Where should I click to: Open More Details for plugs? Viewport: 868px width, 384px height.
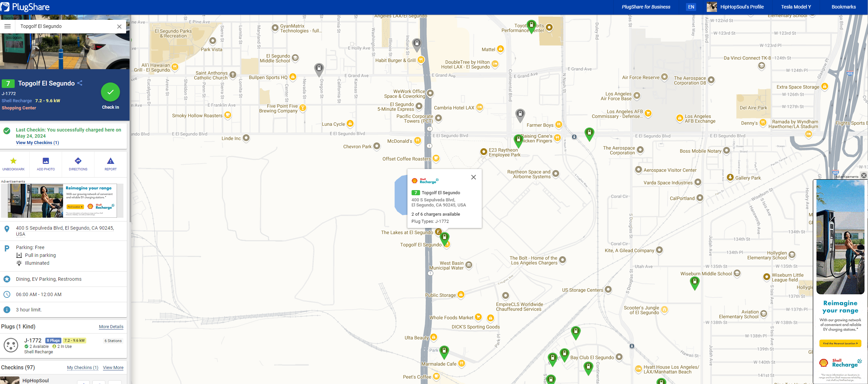[x=111, y=326]
